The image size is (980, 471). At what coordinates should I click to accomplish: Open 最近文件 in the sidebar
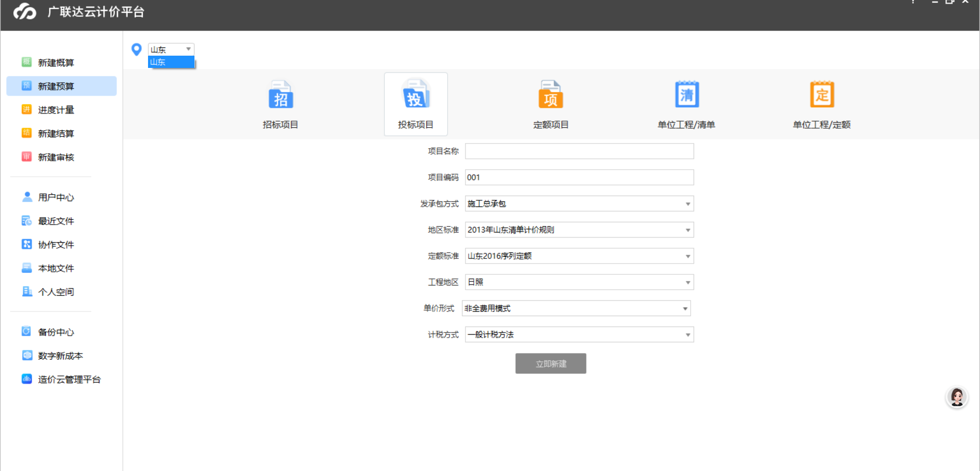(56, 221)
